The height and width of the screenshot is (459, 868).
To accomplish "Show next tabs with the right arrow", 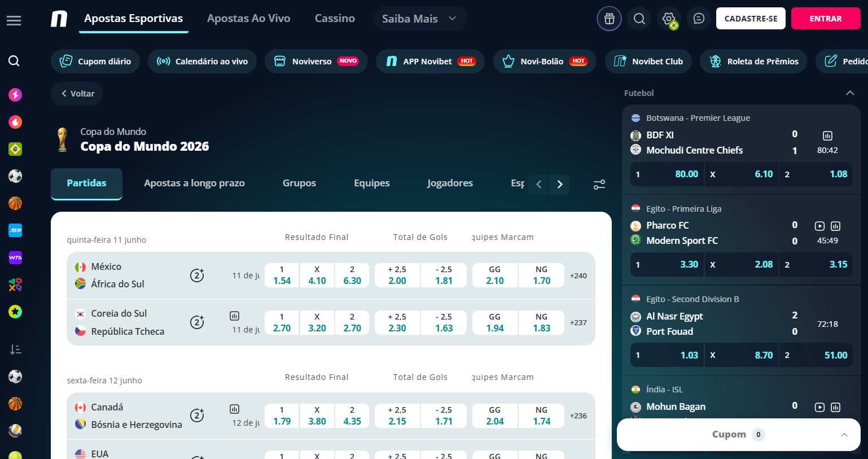I will [560, 184].
